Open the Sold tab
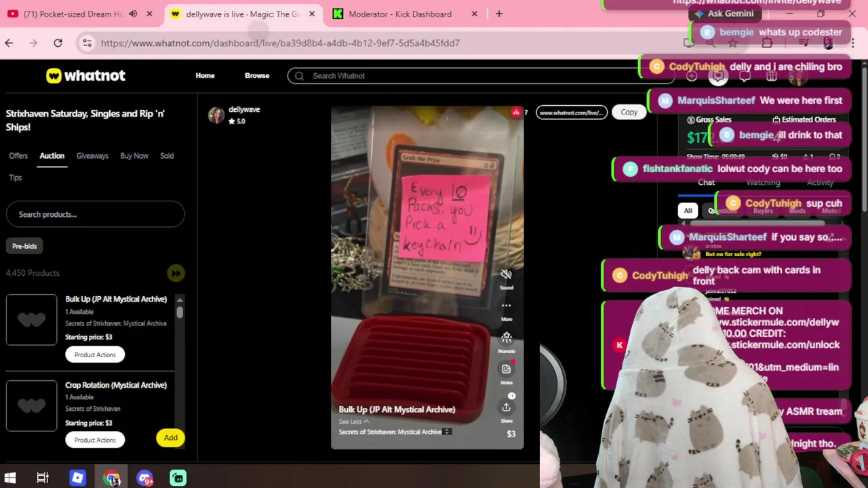Image resolution: width=868 pixels, height=488 pixels. pos(167,156)
